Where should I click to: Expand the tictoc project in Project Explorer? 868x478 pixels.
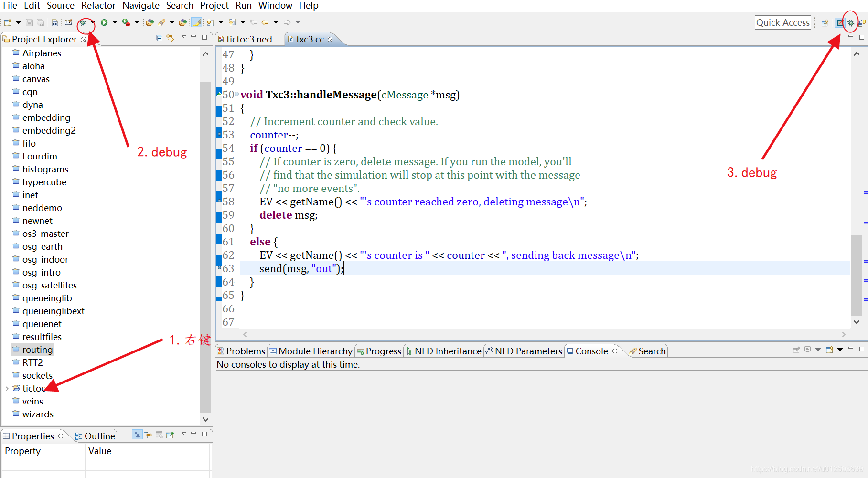pyautogui.click(x=7, y=388)
